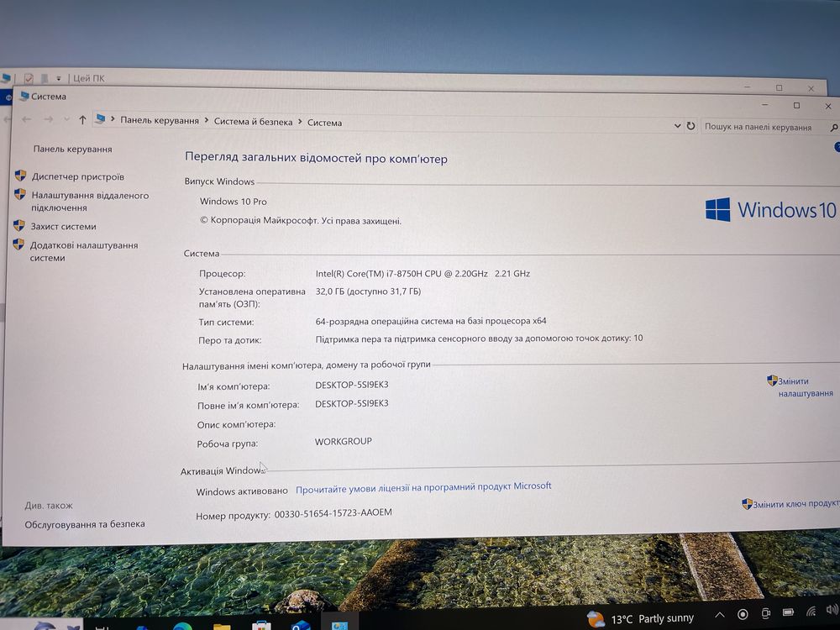The image size is (840, 630).
Task: Select Система й безпека breadcrumb
Action: pyautogui.click(x=253, y=122)
